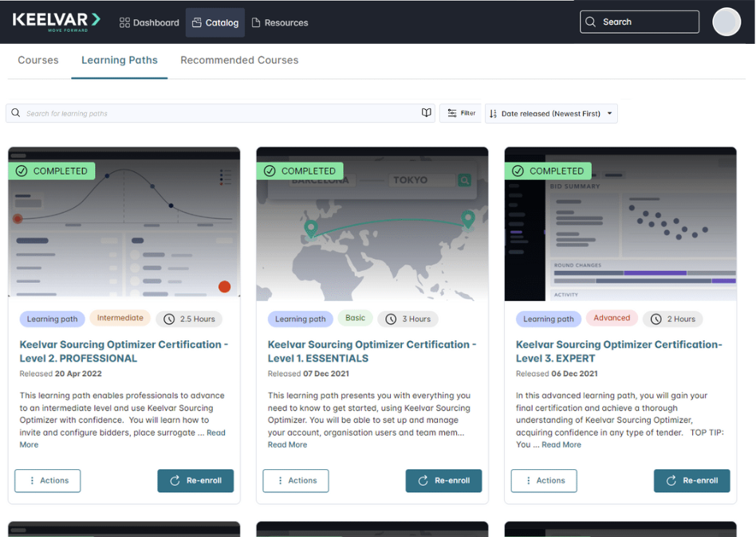
Task: Open Level 2. PROFESSIONAL course thumbnail
Action: pyautogui.click(x=124, y=222)
